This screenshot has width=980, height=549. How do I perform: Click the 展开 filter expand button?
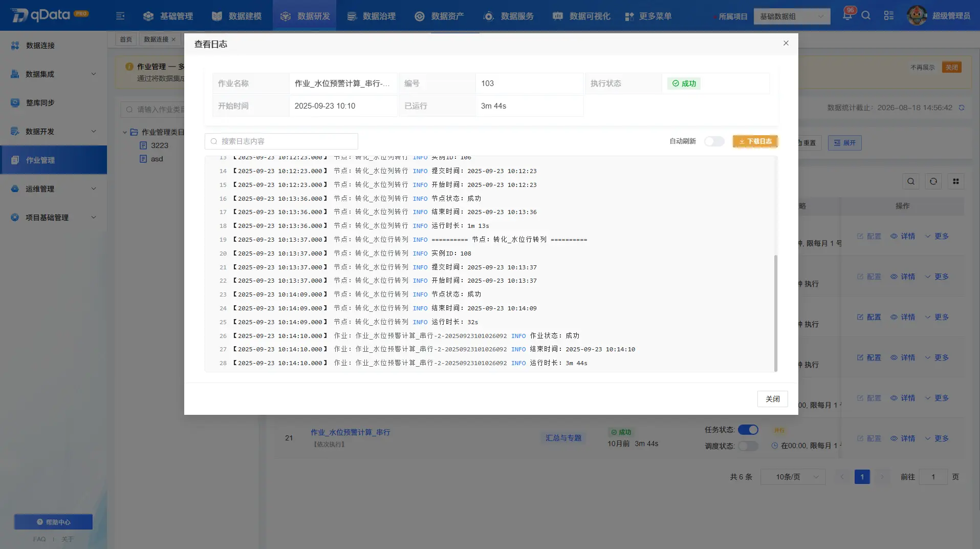point(844,143)
